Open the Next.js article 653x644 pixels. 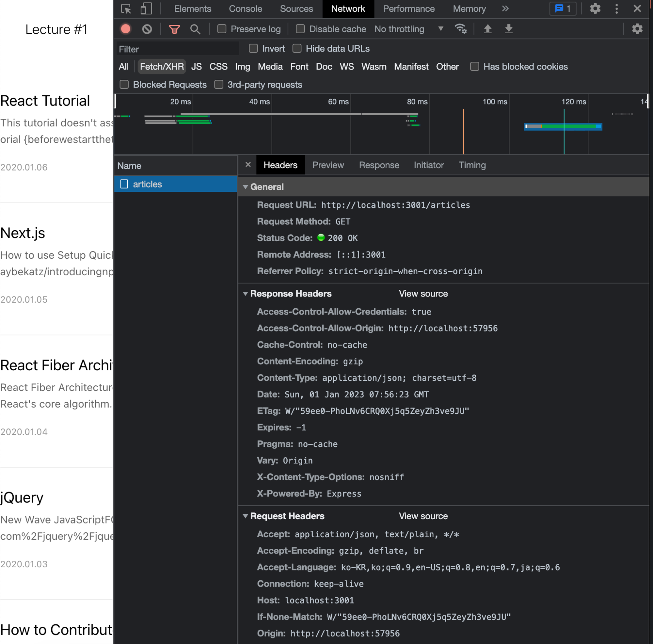[x=23, y=233]
